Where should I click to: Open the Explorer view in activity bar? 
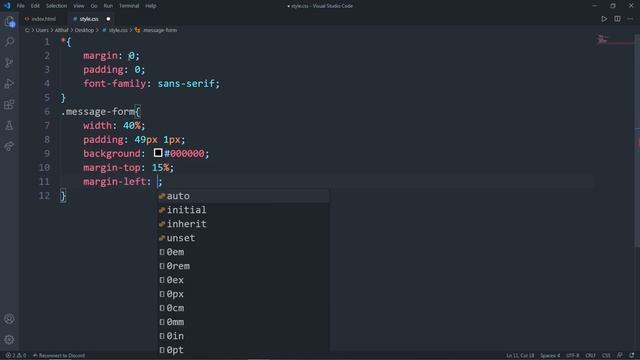(9, 22)
